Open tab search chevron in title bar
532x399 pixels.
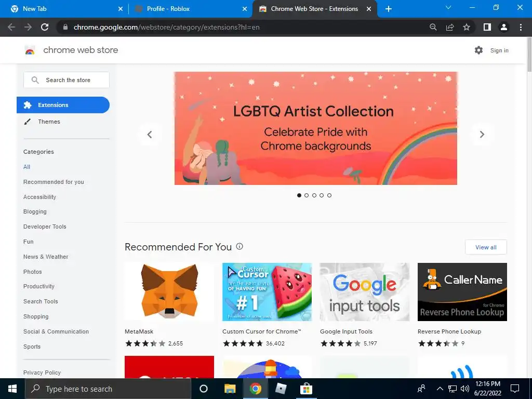point(448,7)
